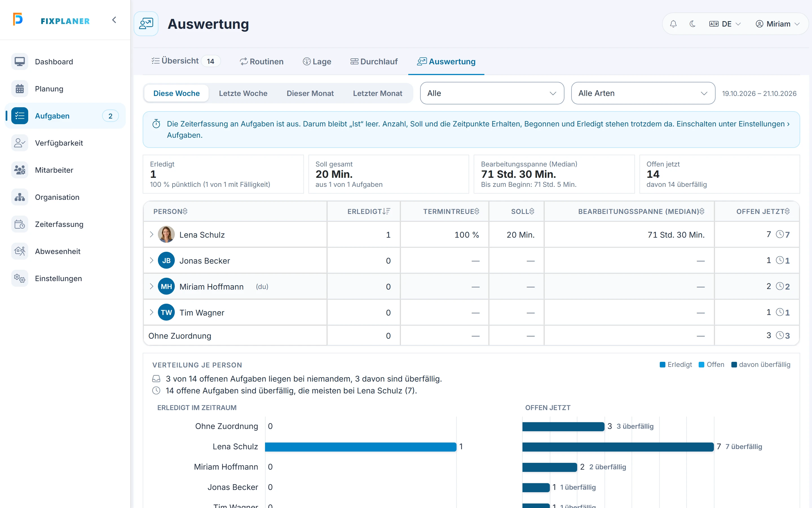Open the Miriam user menu

pos(778,24)
